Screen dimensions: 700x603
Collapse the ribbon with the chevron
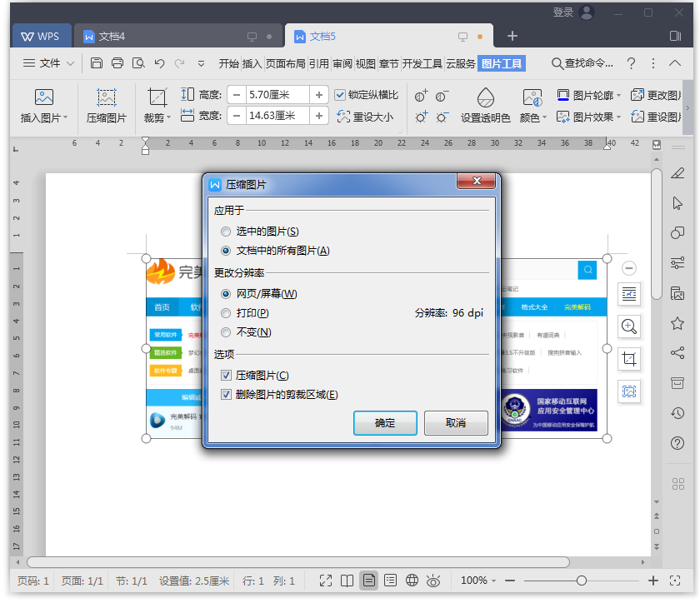674,63
